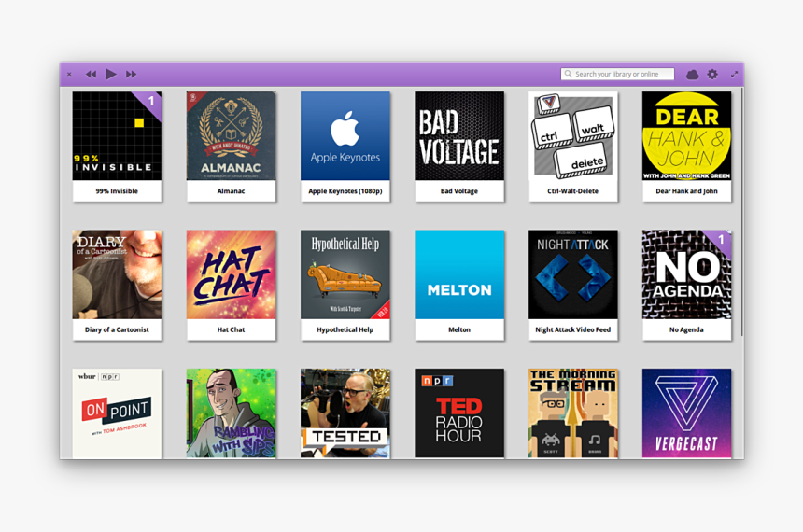Click the 'Bad Voltage' title label
Image resolution: width=803 pixels, height=532 pixels.
(x=459, y=191)
